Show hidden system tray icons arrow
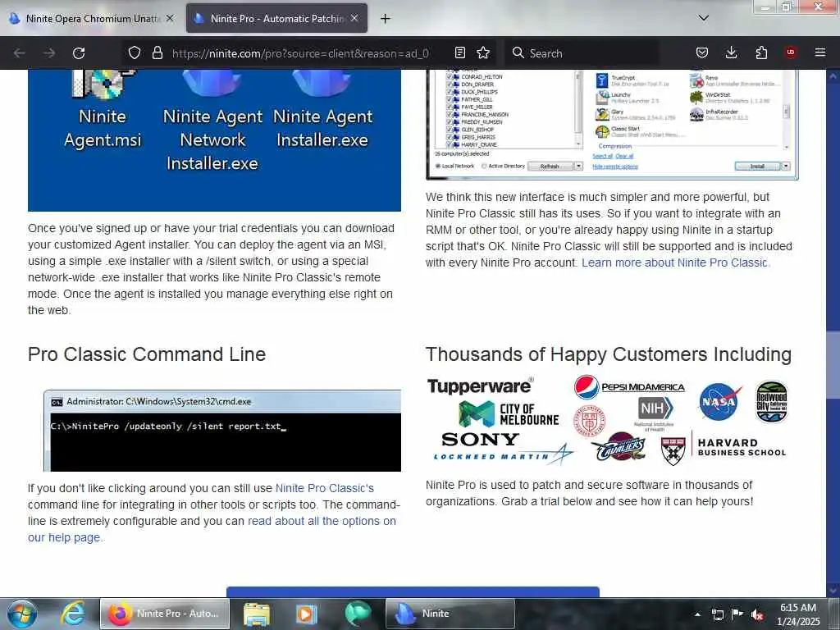Image resolution: width=840 pixels, height=630 pixels. coord(697,614)
